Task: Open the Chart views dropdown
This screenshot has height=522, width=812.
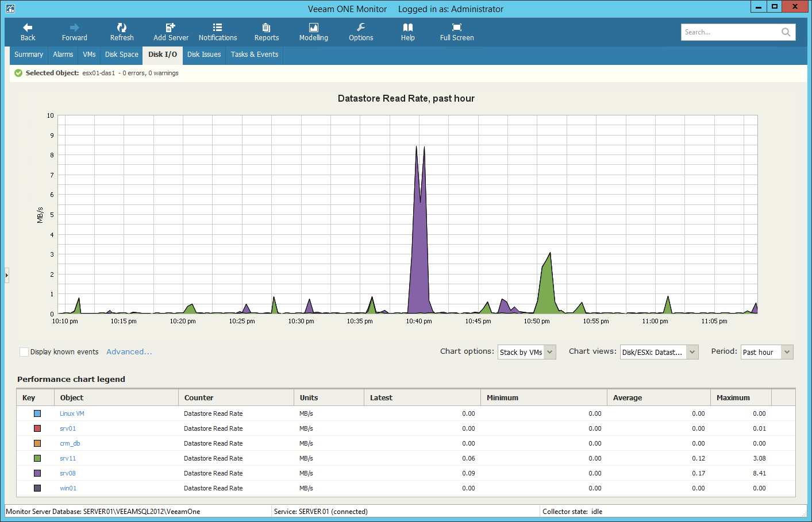Action: pyautogui.click(x=659, y=352)
